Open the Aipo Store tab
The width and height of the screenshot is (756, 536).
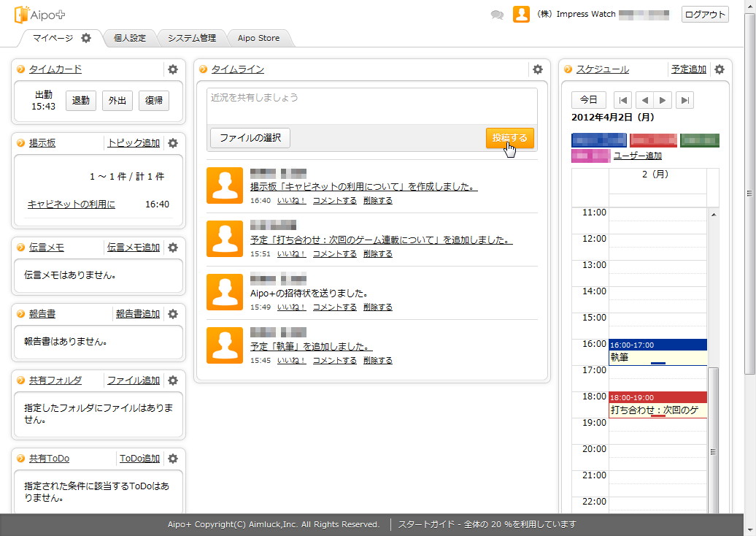click(259, 37)
